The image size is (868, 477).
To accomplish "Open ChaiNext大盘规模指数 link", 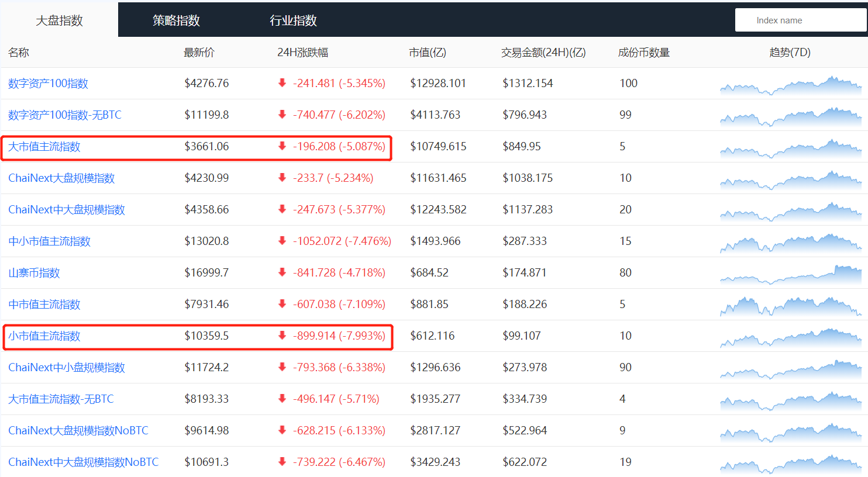I will (61, 178).
